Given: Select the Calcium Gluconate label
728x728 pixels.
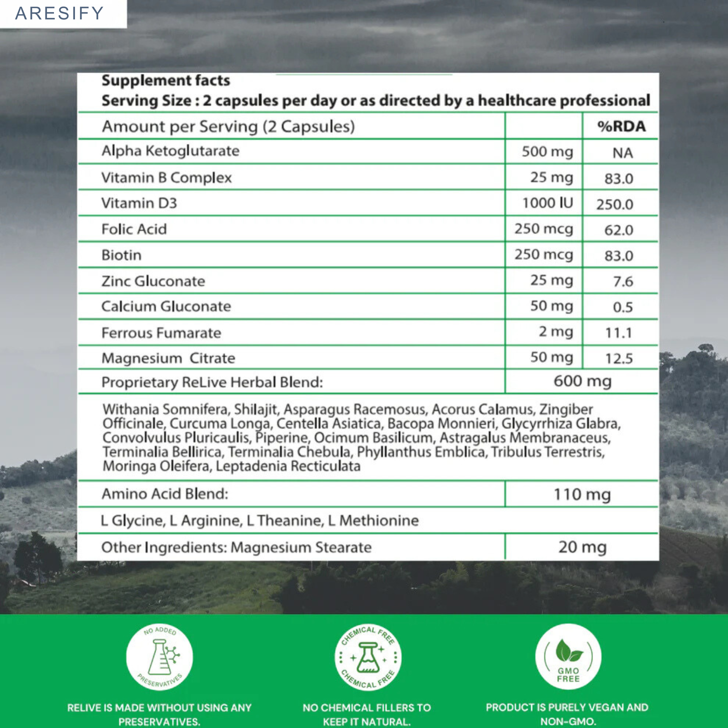Looking at the screenshot, I should [x=166, y=307].
